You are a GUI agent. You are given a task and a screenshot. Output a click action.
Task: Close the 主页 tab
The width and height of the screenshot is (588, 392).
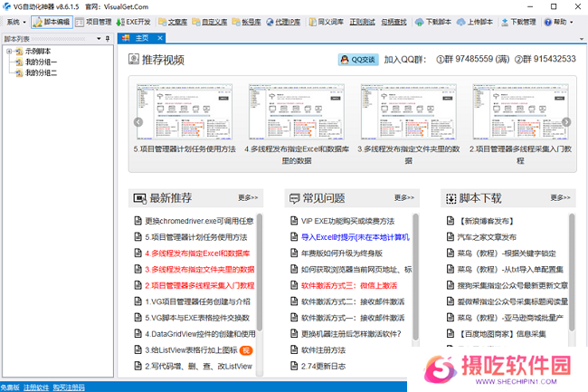(160, 38)
